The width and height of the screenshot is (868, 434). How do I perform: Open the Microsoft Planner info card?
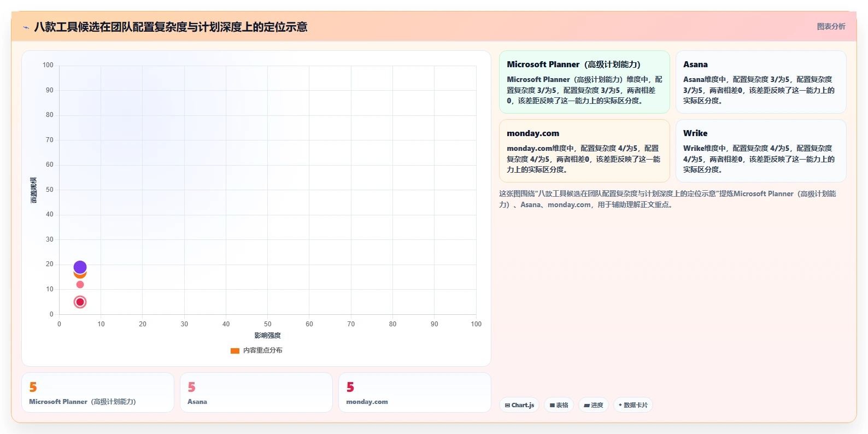[x=584, y=82]
